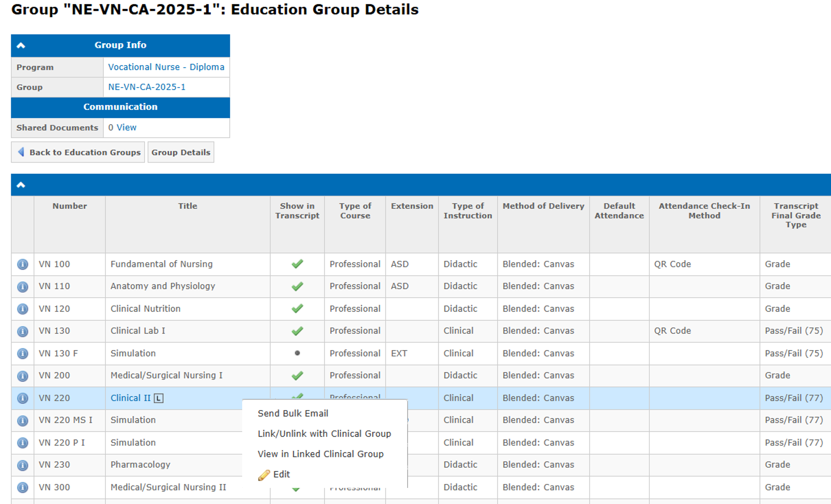
Task: Click View in Linked Clinical Group
Action: tap(320, 454)
